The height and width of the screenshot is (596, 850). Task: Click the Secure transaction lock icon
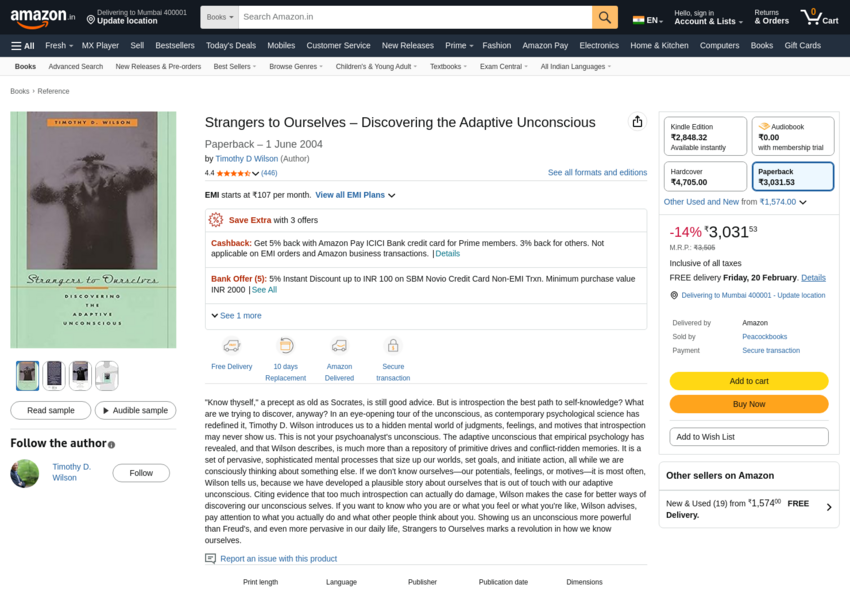tap(393, 345)
